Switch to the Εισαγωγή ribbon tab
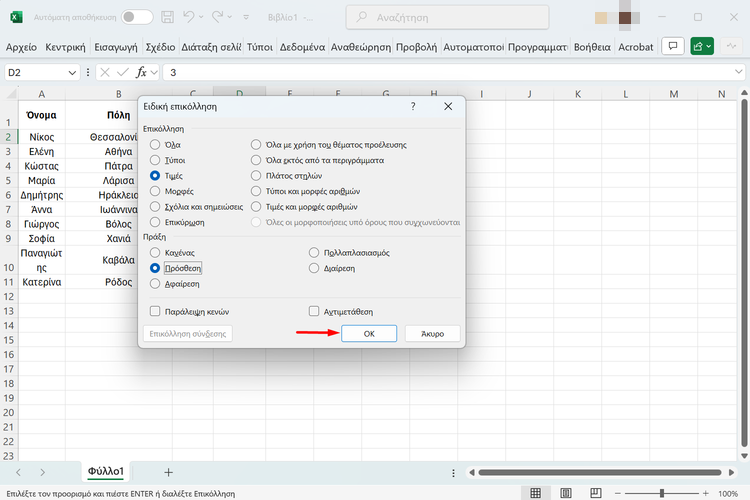 116,47
